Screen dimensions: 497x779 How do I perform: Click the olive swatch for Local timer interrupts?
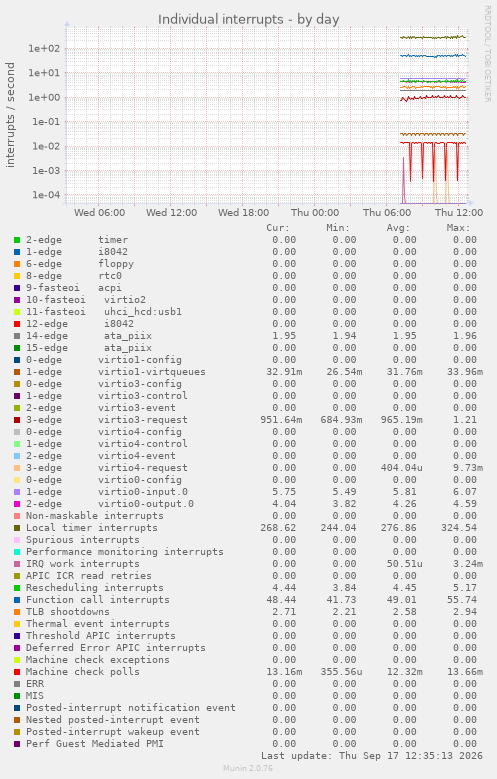coord(17,528)
